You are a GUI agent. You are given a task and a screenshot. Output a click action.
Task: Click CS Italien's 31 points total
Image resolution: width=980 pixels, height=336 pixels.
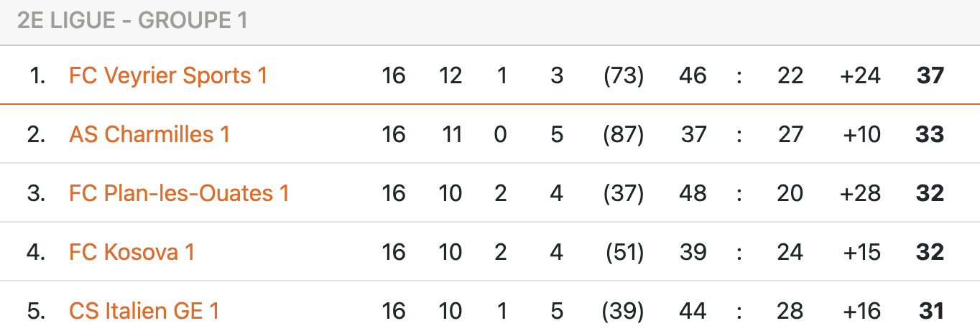pos(930,311)
